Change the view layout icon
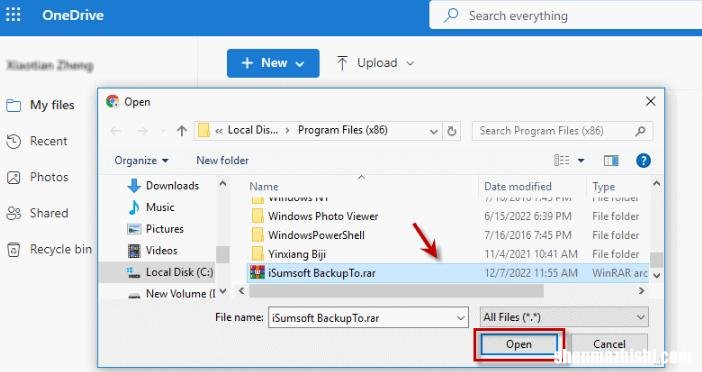The image size is (702, 372). point(562,160)
